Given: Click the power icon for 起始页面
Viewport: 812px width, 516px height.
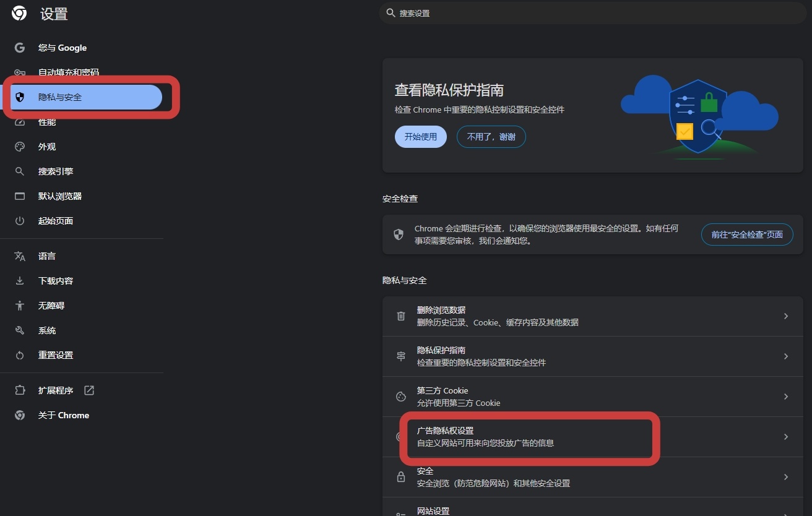Looking at the screenshot, I should (20, 221).
